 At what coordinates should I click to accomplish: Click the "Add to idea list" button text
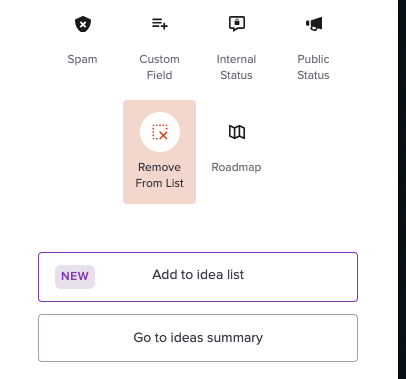click(198, 275)
